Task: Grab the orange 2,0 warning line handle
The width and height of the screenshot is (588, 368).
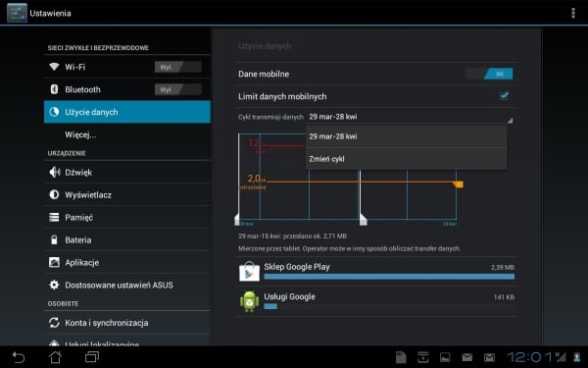Action: click(459, 184)
